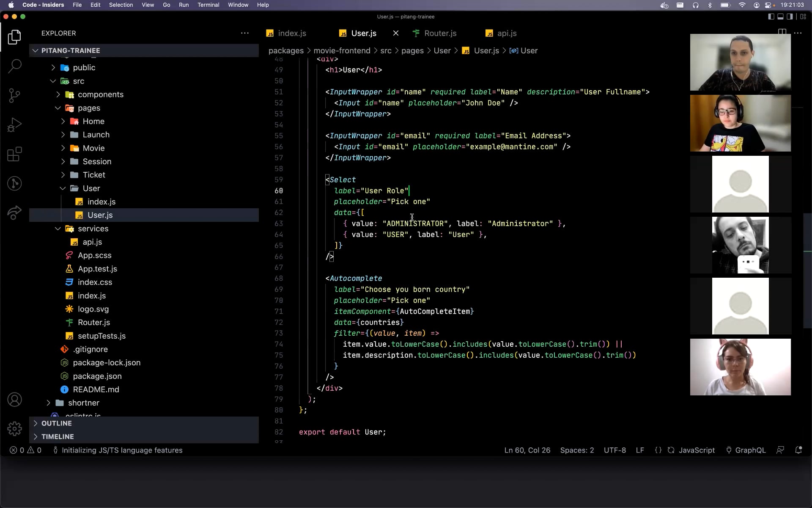Viewport: 812px width, 508px height.
Task: Open the Selection menu
Action: (121, 5)
